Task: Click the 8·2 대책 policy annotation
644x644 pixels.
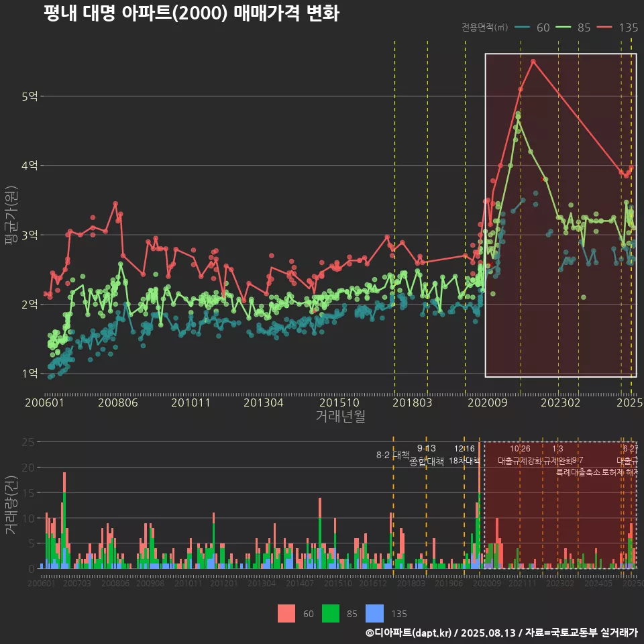Action: pos(393,455)
